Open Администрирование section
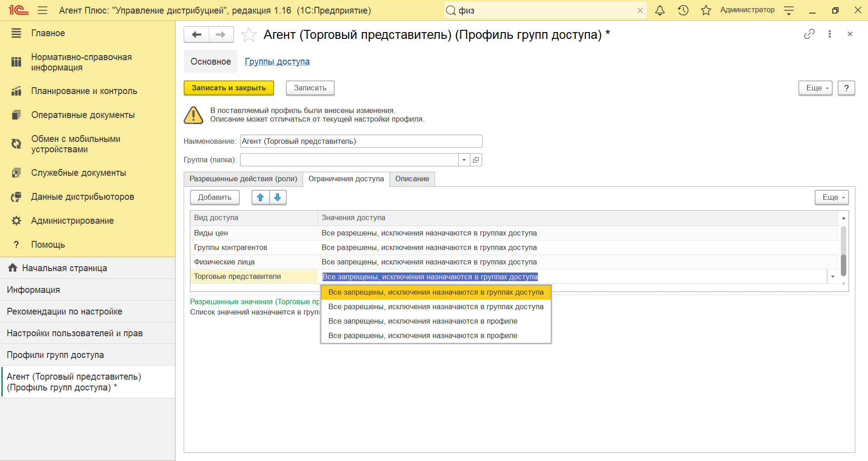 (x=88, y=221)
